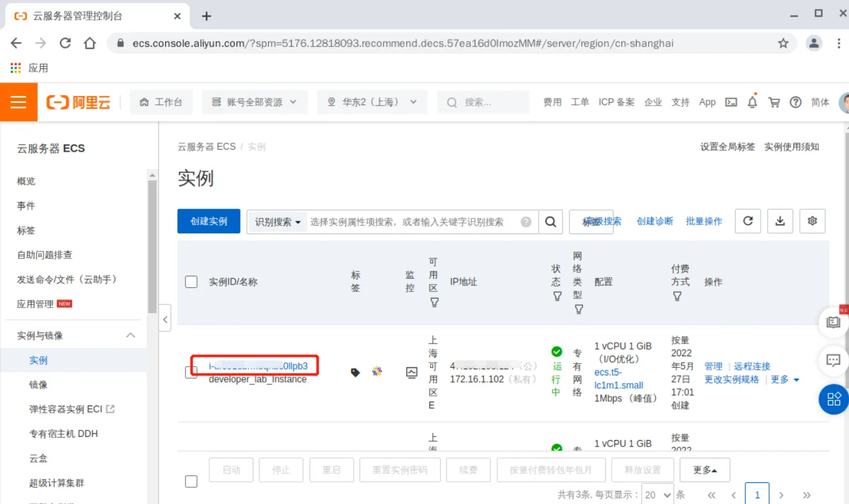The height and width of the screenshot is (504, 849).
Task: Go to page 1 in the pagination
Action: point(758,494)
